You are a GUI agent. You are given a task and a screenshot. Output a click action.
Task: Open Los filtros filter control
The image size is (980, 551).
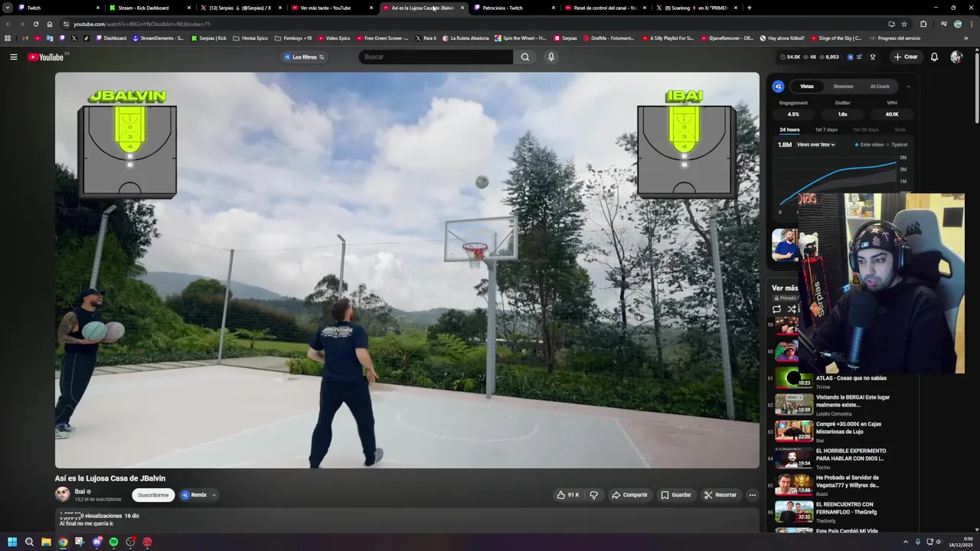click(x=305, y=57)
